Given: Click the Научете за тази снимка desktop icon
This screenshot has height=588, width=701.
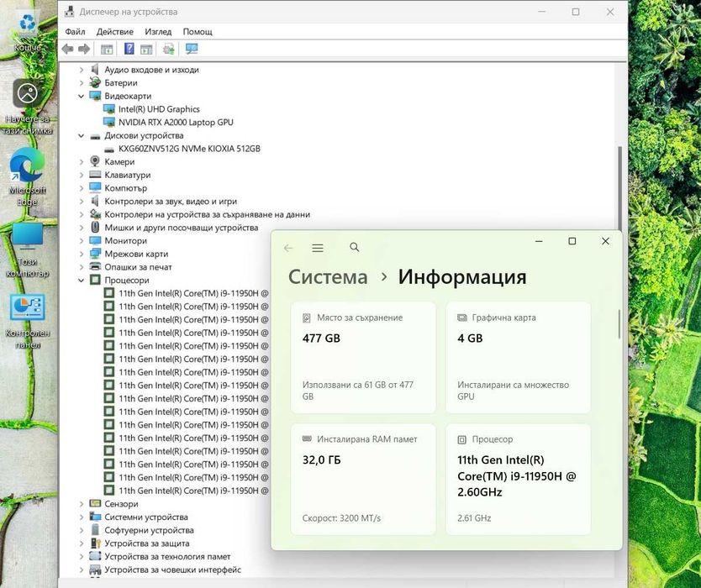Looking at the screenshot, I should click(x=27, y=108).
